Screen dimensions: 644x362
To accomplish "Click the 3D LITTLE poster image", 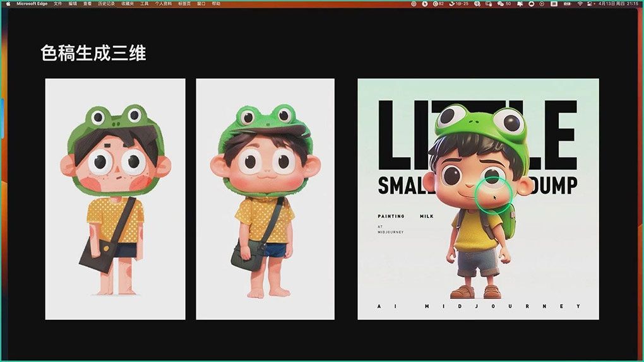I will point(478,199).
